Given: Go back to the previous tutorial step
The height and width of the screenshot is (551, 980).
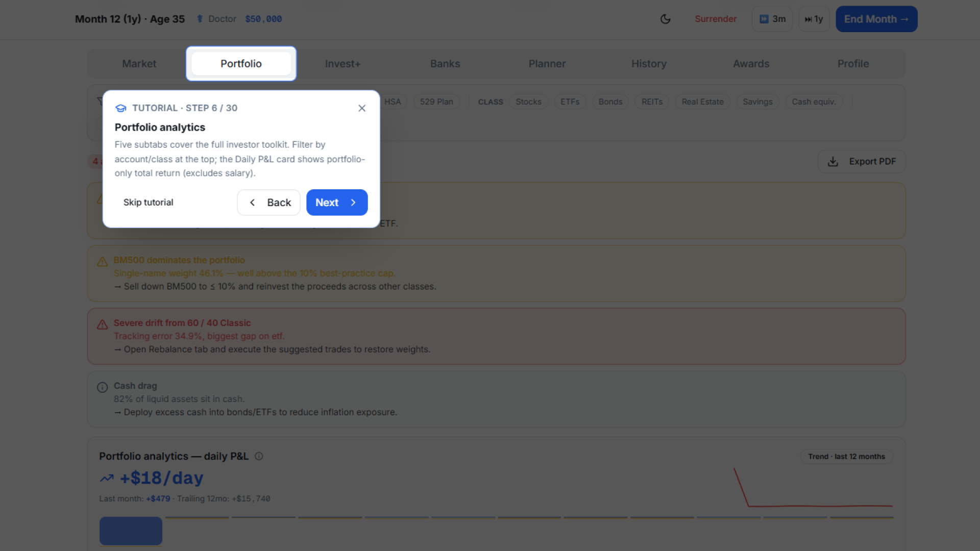Looking at the screenshot, I should pyautogui.click(x=268, y=203).
